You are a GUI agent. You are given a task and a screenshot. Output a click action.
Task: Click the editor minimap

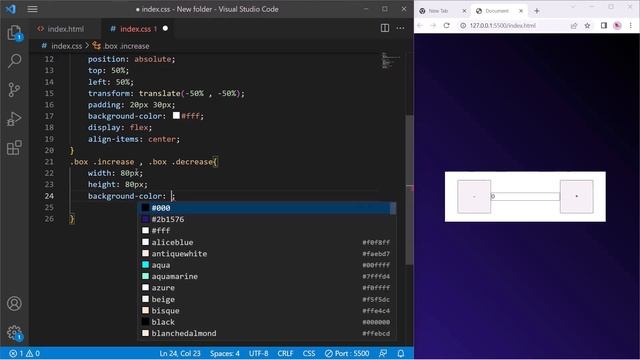pos(392,60)
